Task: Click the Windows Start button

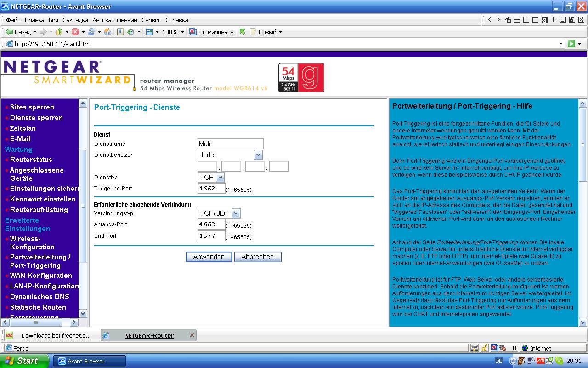Action: tap(24, 361)
